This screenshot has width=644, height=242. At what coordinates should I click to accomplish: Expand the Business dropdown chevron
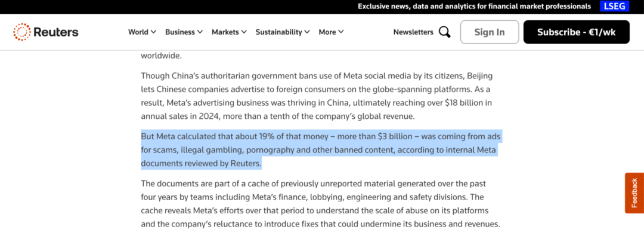click(200, 32)
